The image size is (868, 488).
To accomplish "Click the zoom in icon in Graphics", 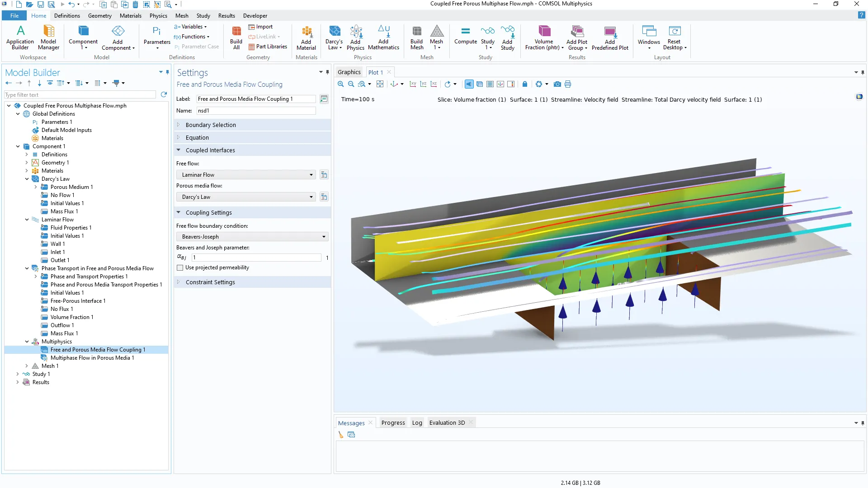I will (341, 84).
